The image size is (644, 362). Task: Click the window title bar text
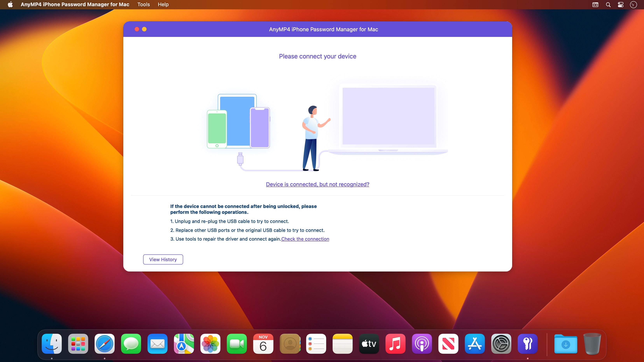tap(324, 30)
